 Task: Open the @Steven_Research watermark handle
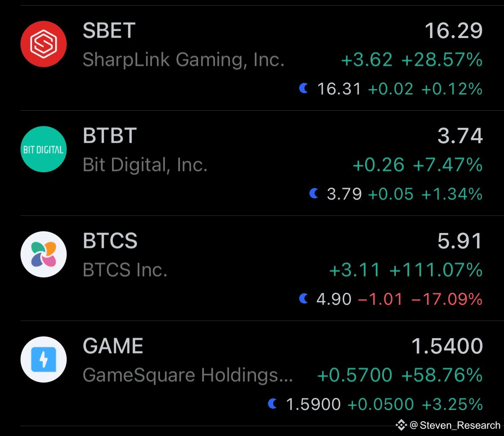460,425
